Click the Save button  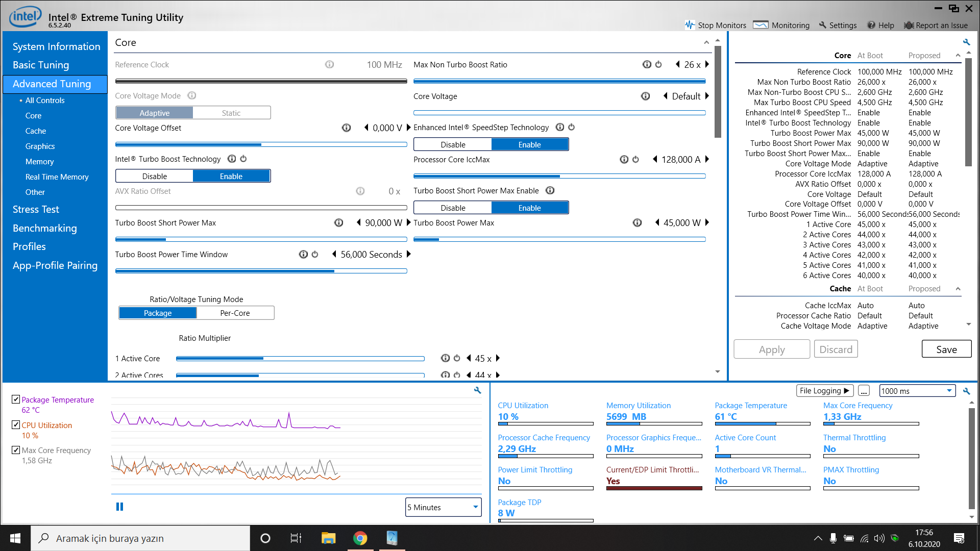946,349
